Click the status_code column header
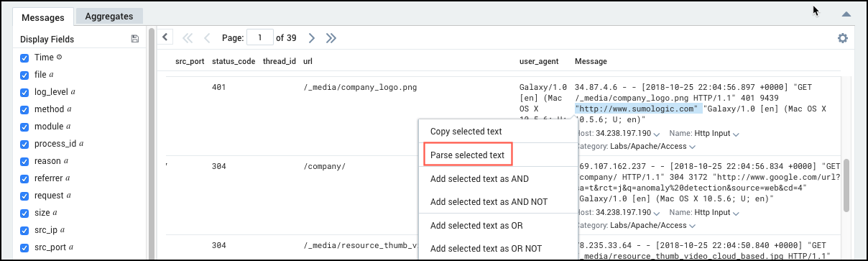This screenshot has height=261, width=868. [x=234, y=62]
